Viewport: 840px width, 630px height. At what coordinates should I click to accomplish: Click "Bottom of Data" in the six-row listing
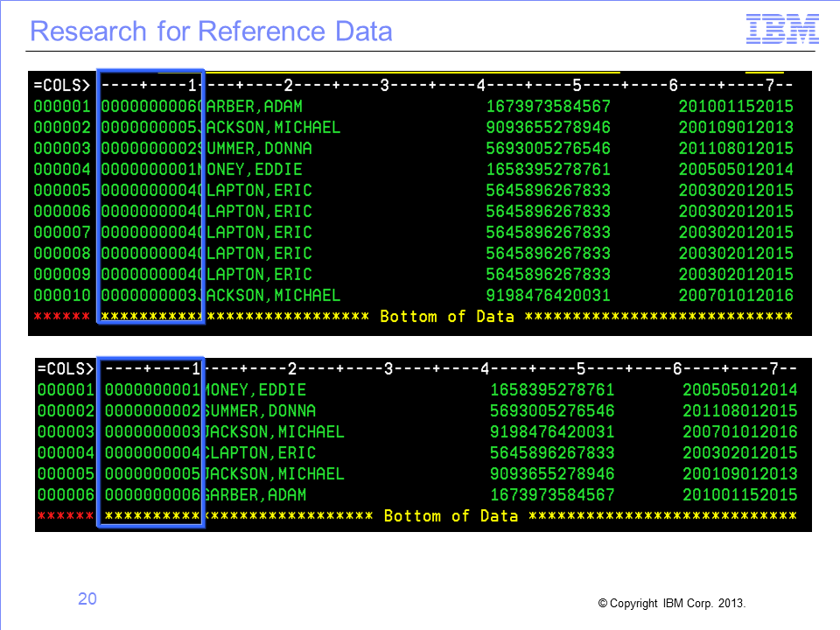(x=451, y=516)
